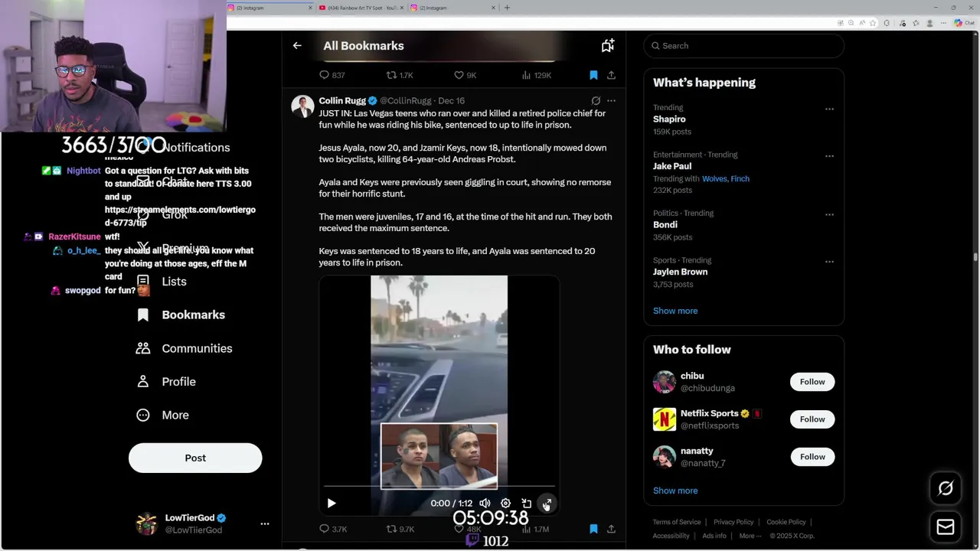980x551 pixels.
Task: Show more under What's happening
Action: [675, 311]
